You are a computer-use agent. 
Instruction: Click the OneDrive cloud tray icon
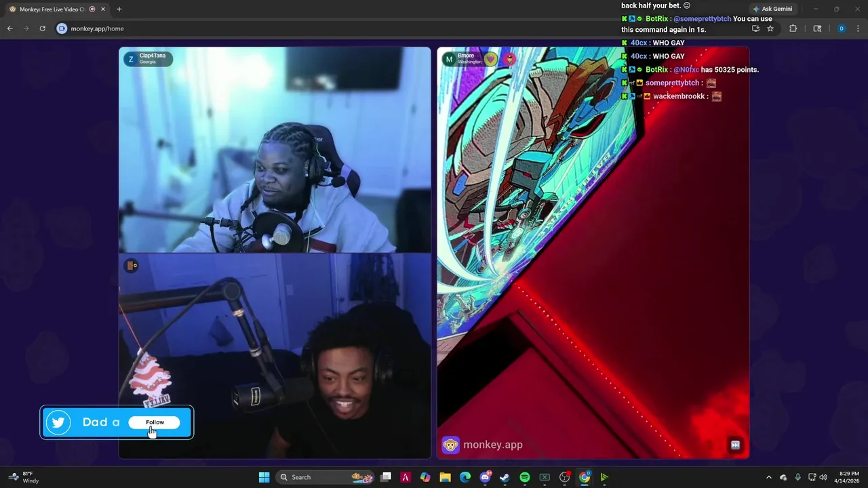(783, 477)
